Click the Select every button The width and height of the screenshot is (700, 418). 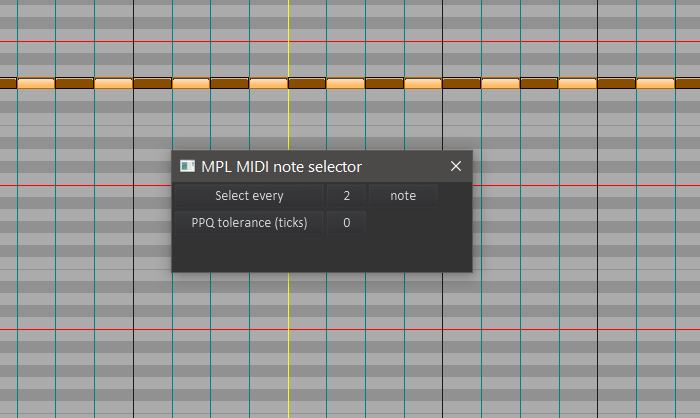tap(249, 196)
